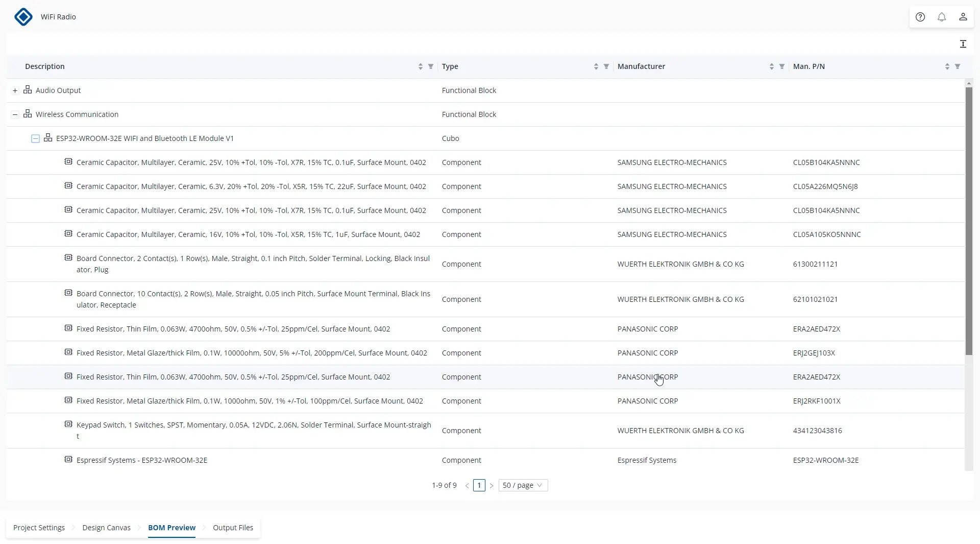Select part number CL05A226MQ5N6J8

[825, 186]
